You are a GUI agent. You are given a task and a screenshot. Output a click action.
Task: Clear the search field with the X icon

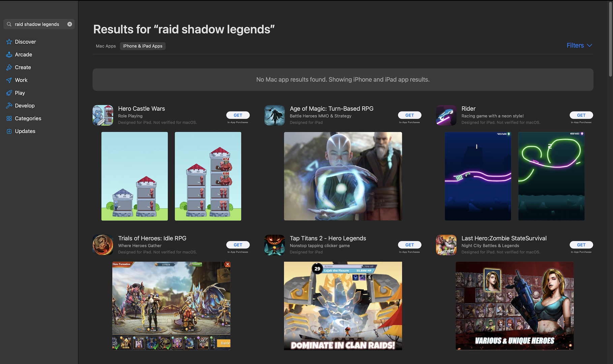click(70, 24)
